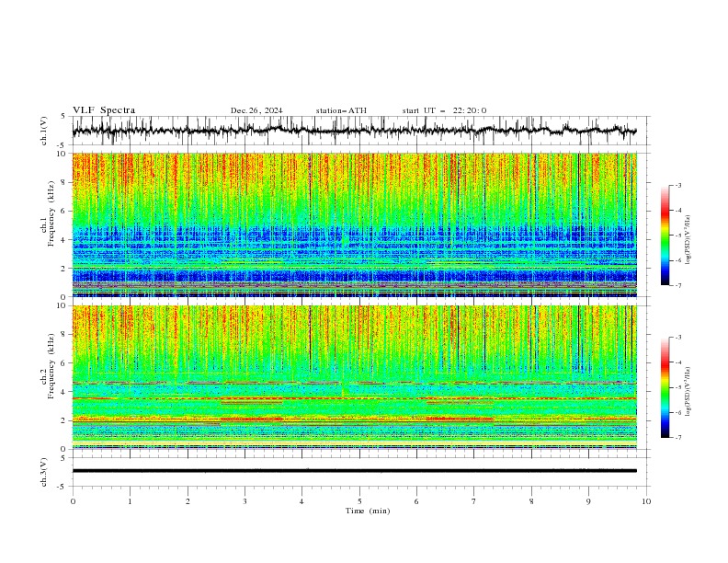Click the 'start UT = 22:20:0' text

tap(444, 110)
